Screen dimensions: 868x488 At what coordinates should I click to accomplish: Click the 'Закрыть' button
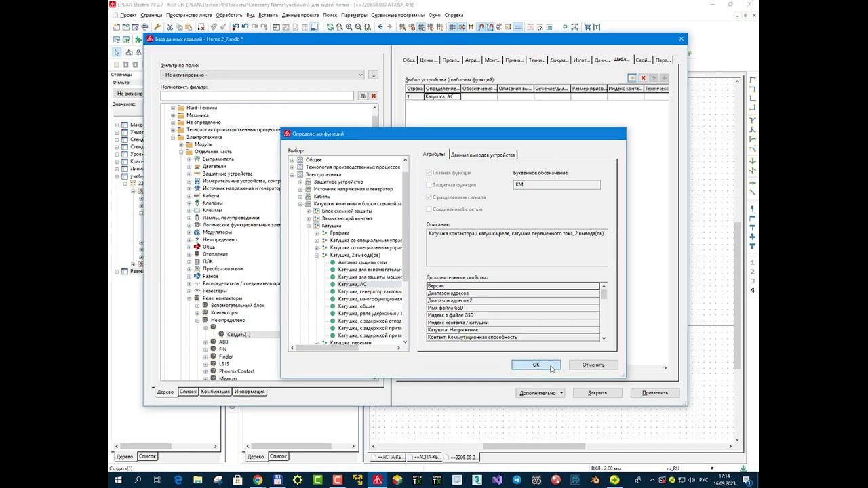point(597,392)
